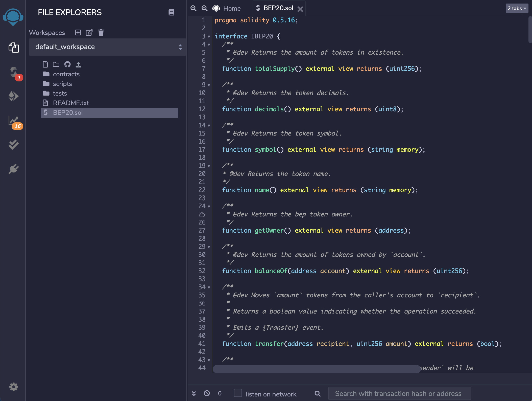This screenshot has height=401, width=532.
Task: Click the create new workspace icon
Action: (78, 33)
